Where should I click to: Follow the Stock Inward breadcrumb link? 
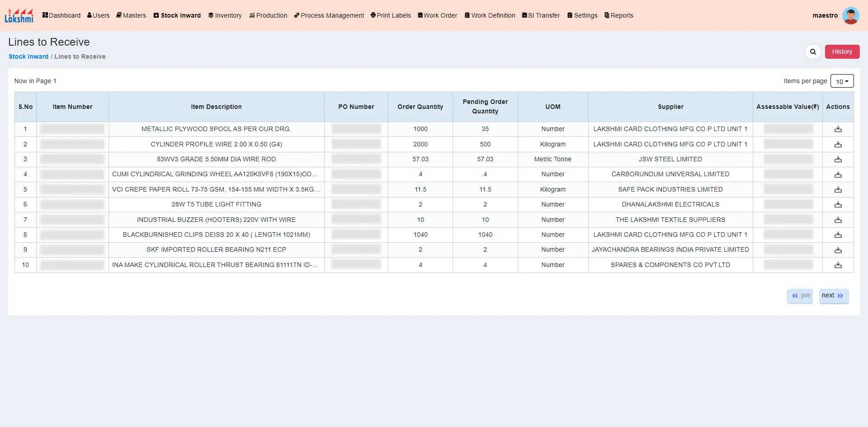[28, 56]
